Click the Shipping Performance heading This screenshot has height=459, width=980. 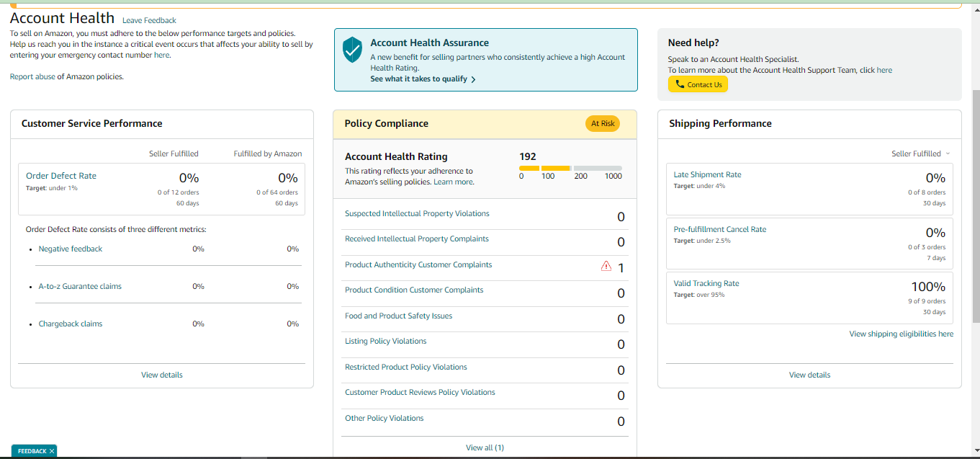pyautogui.click(x=720, y=123)
